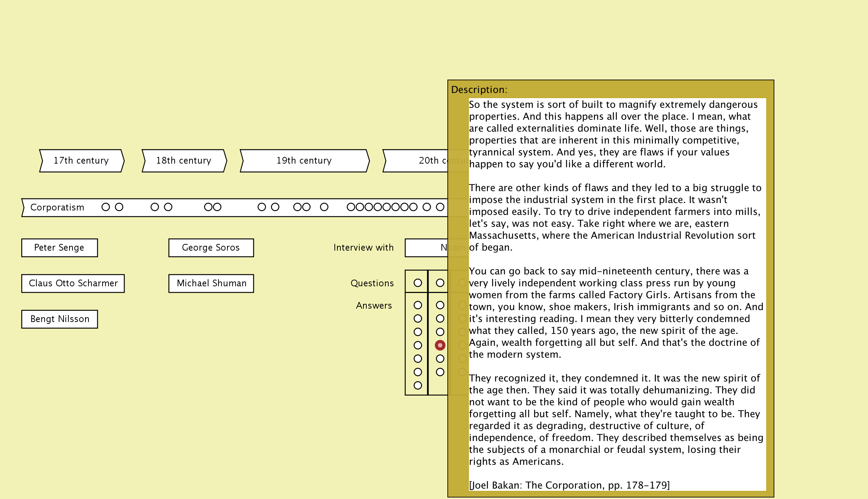Select first Corporatism timeline circle

click(x=106, y=207)
